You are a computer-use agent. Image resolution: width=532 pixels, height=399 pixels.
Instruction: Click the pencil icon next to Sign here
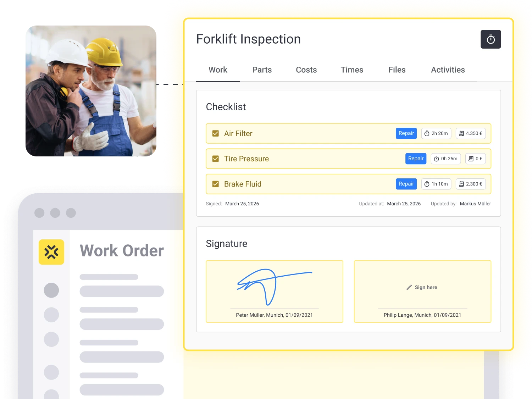click(409, 287)
